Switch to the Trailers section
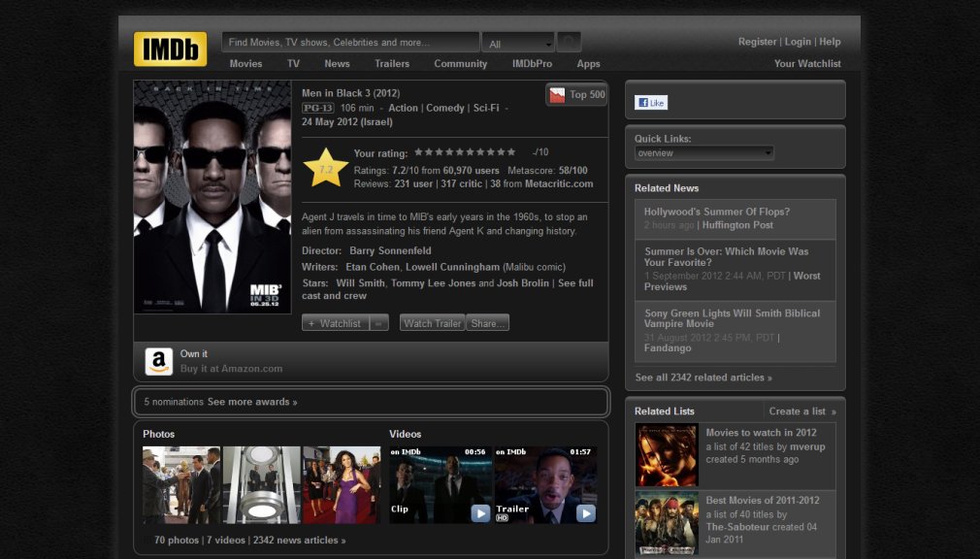The image size is (980, 559). coord(392,63)
